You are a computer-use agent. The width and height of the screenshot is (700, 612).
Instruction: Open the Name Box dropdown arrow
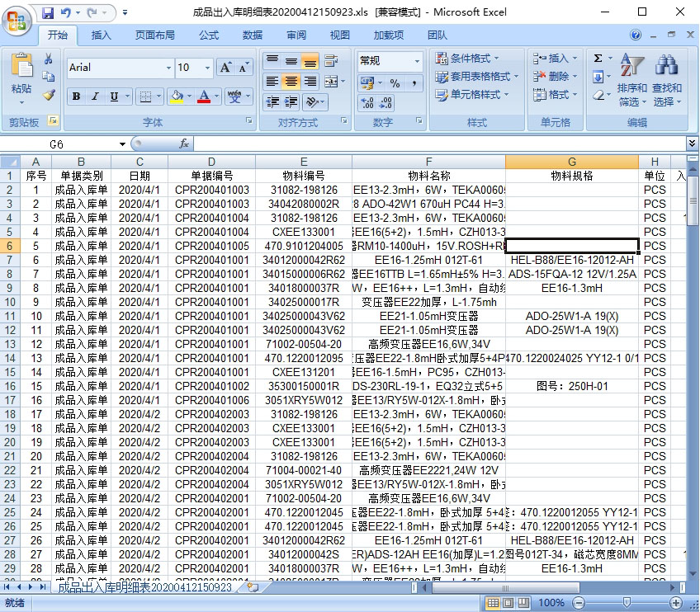(123, 144)
